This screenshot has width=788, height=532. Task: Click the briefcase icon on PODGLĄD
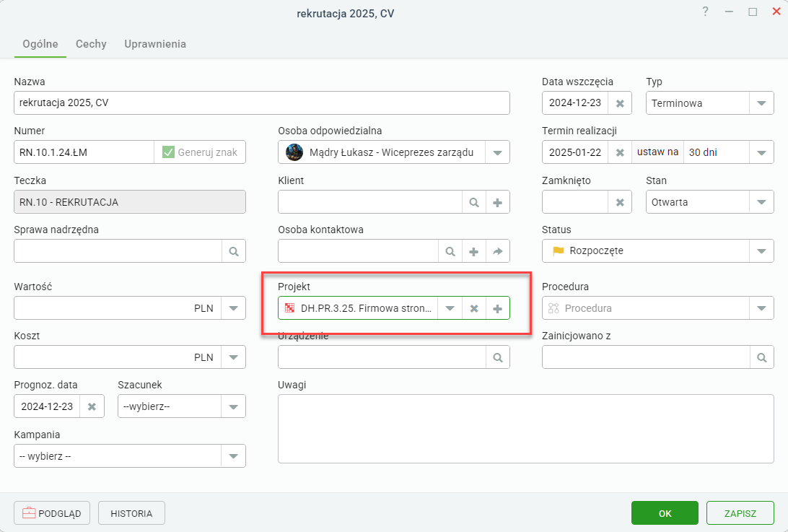point(29,513)
